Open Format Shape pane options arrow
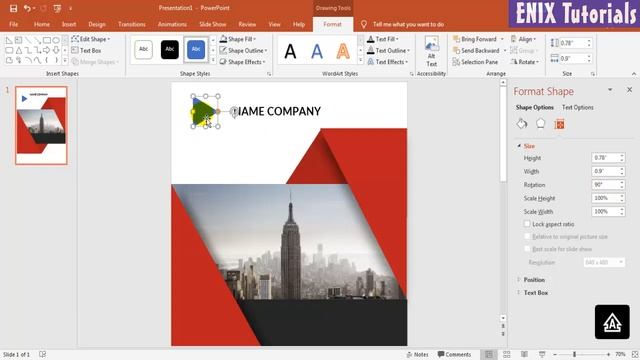Image resolution: width=640 pixels, height=360 pixels. click(x=610, y=90)
